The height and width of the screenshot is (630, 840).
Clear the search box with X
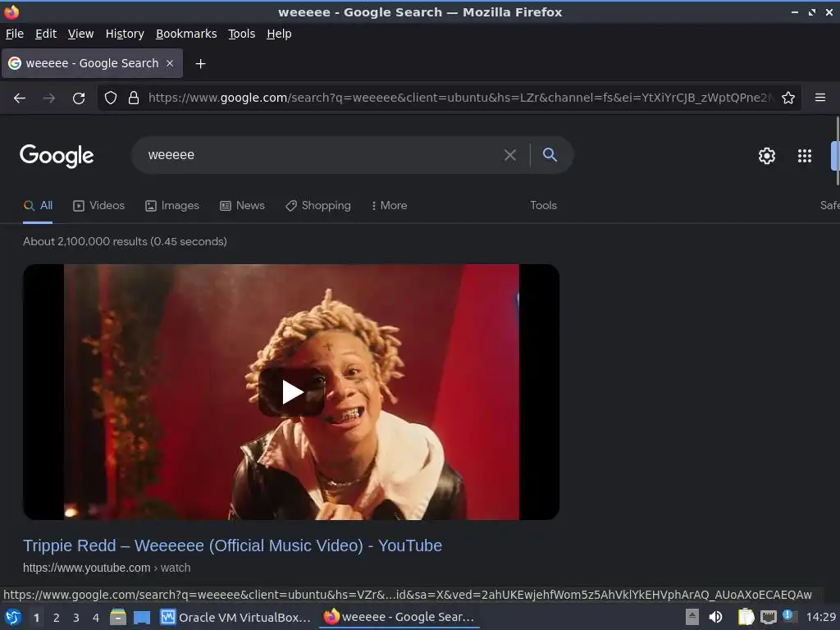[x=510, y=155]
